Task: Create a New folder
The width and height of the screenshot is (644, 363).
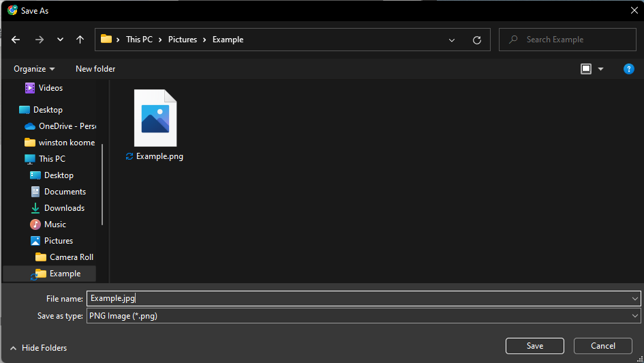Action: coord(95,69)
